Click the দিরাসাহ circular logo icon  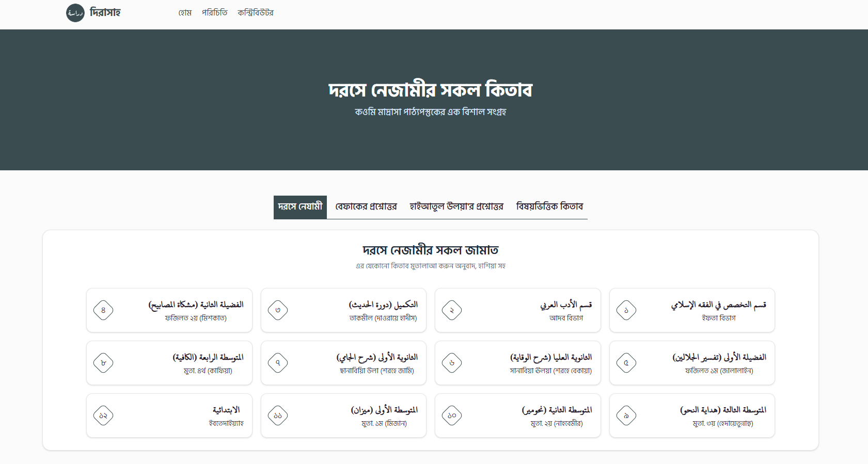pos(75,13)
